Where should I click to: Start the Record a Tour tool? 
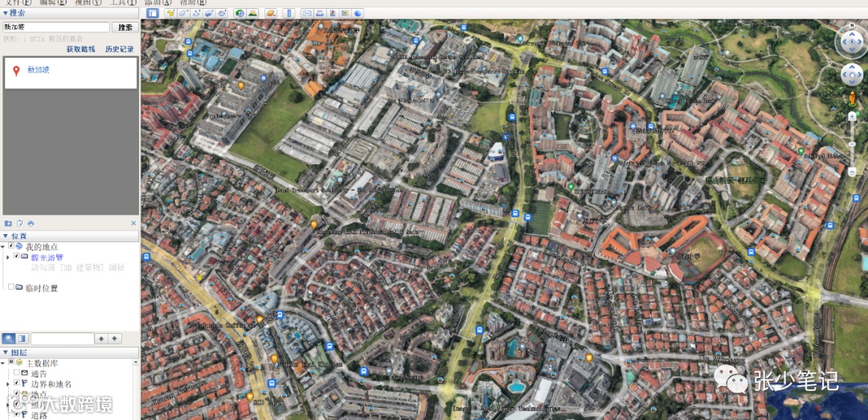[x=222, y=13]
